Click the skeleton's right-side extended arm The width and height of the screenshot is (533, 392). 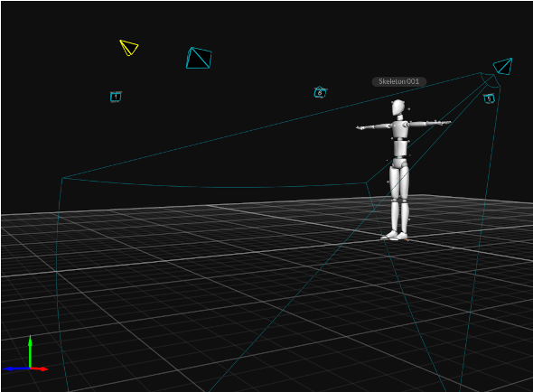(430, 124)
